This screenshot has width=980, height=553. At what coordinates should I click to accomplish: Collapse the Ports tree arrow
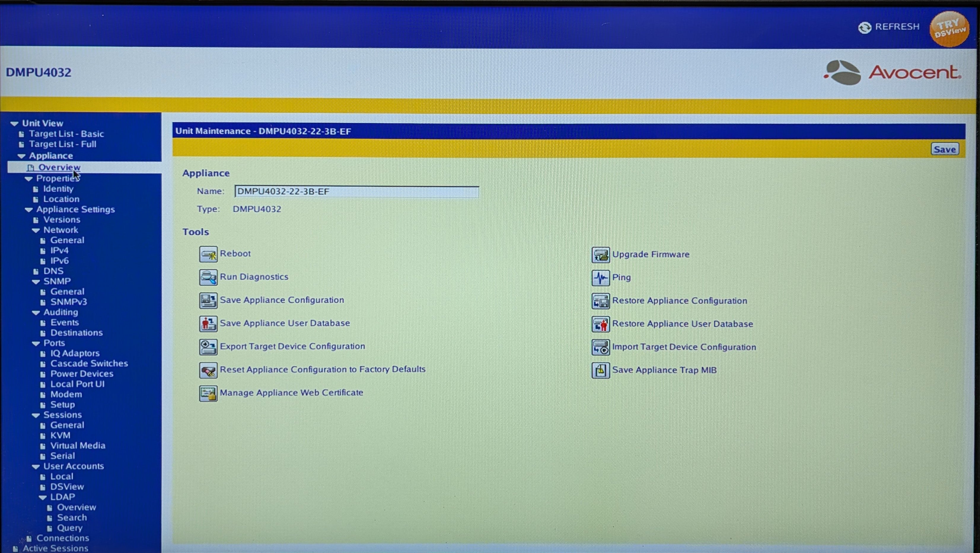(36, 343)
